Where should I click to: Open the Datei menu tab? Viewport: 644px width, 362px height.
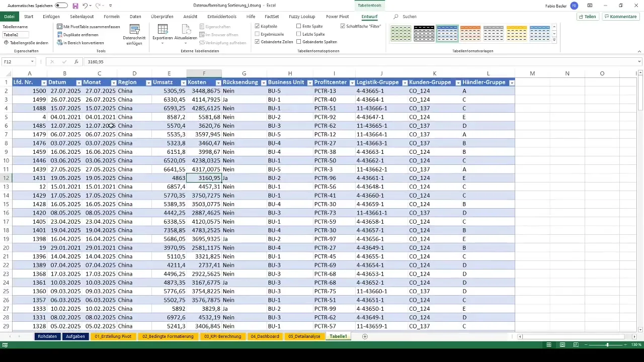click(x=9, y=17)
